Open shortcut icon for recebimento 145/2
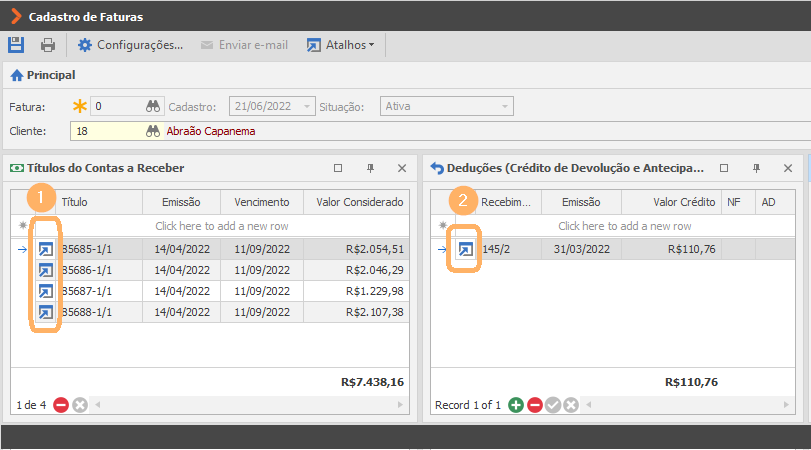The image size is (811, 450). click(x=465, y=249)
